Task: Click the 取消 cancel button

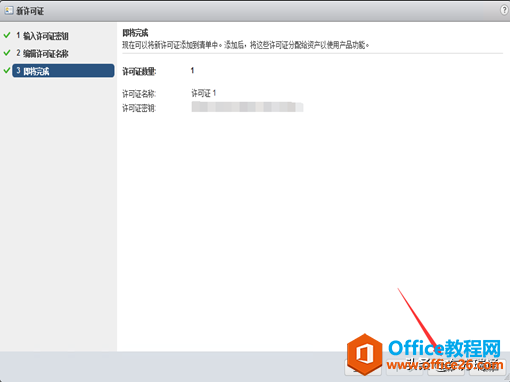Action: (488, 367)
